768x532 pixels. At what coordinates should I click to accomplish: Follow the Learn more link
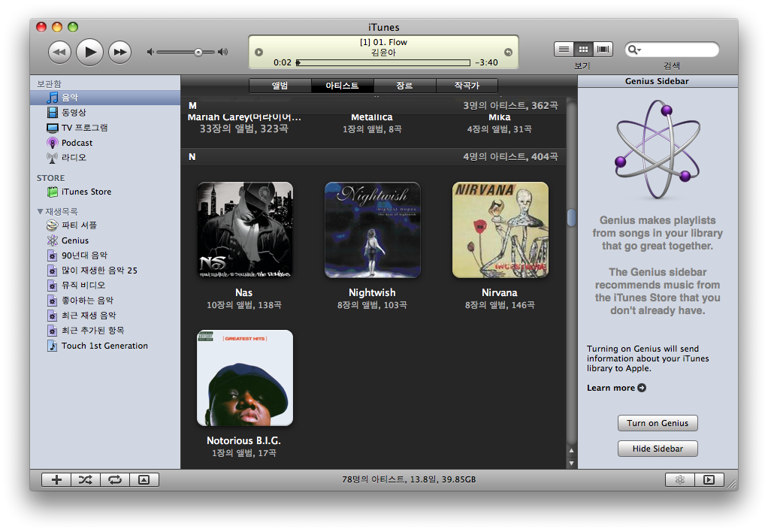coord(616,388)
